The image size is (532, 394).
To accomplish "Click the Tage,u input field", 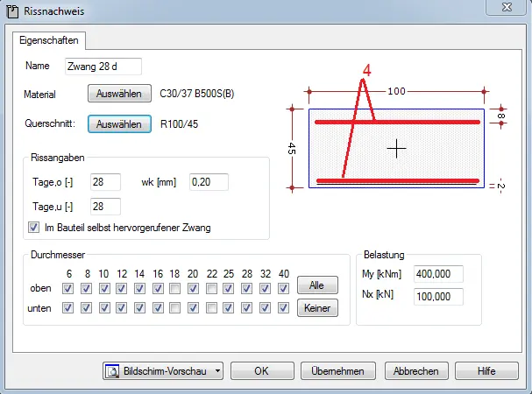I will tap(105, 207).
